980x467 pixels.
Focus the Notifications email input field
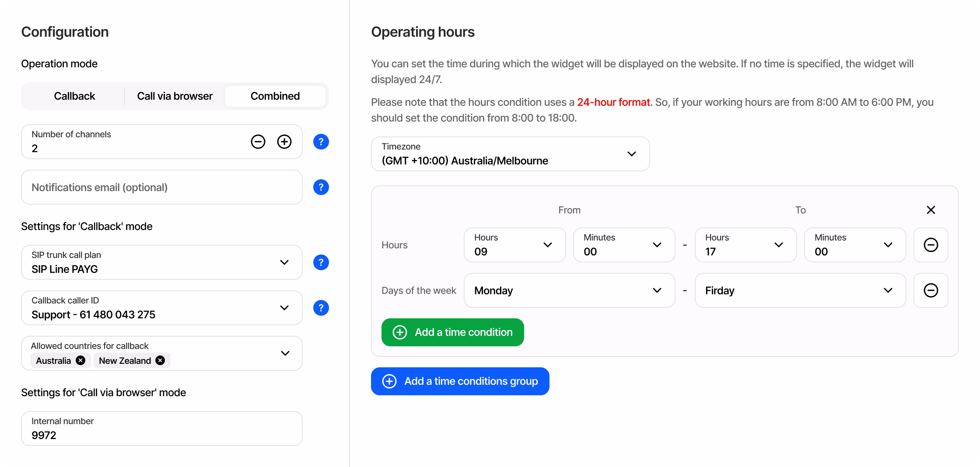162,187
